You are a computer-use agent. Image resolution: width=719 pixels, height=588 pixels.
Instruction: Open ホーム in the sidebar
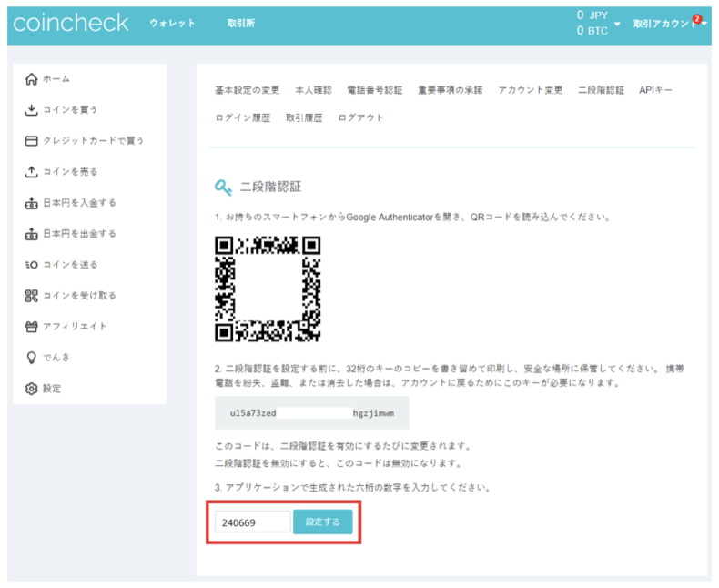click(x=56, y=79)
